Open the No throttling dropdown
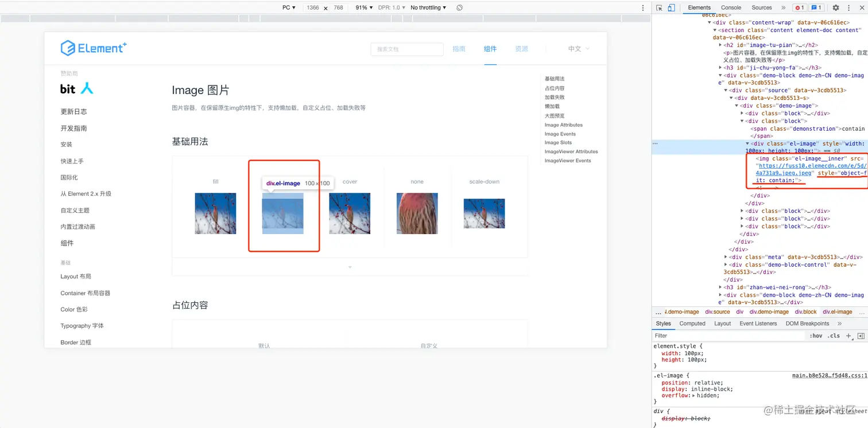Screen dimensions: 868x428 coord(428,7)
